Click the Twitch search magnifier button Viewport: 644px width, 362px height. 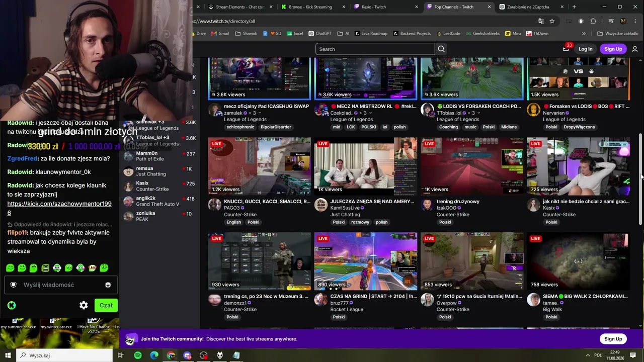tap(441, 49)
